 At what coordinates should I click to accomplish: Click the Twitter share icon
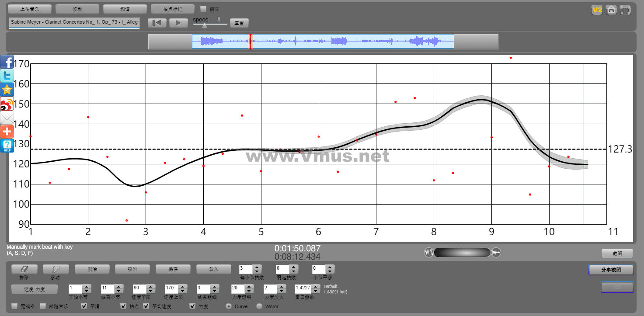[x=7, y=76]
